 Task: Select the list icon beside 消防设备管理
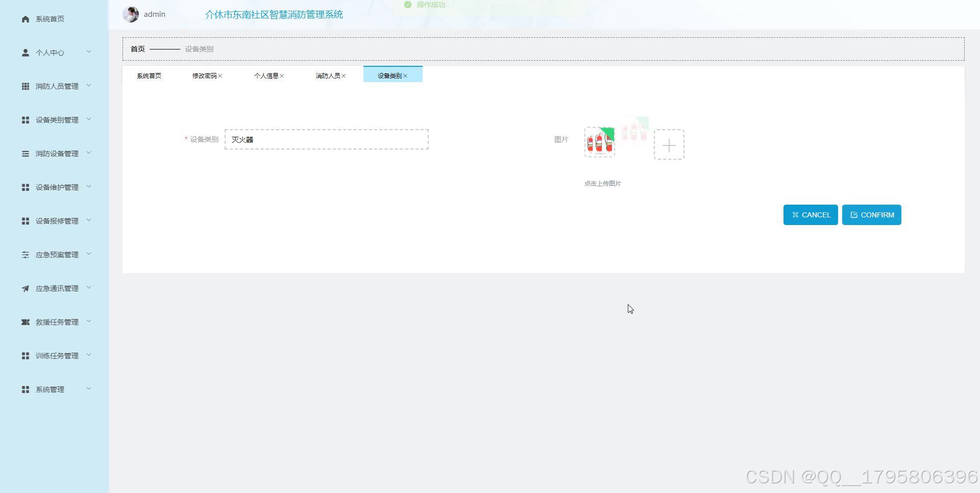coord(25,153)
